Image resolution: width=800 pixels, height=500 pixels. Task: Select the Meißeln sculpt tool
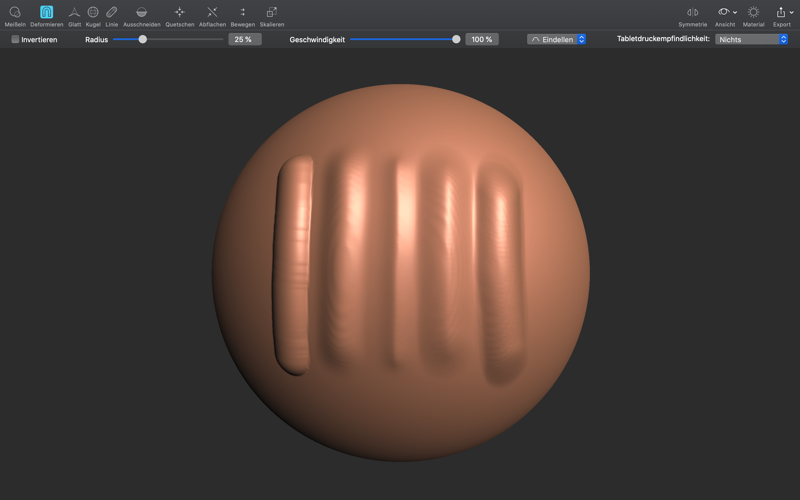15,13
